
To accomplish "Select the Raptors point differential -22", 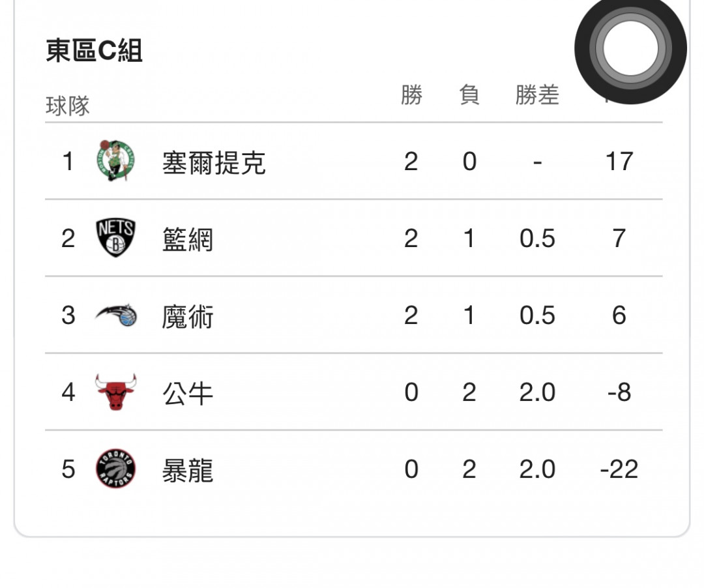I will click(619, 469).
